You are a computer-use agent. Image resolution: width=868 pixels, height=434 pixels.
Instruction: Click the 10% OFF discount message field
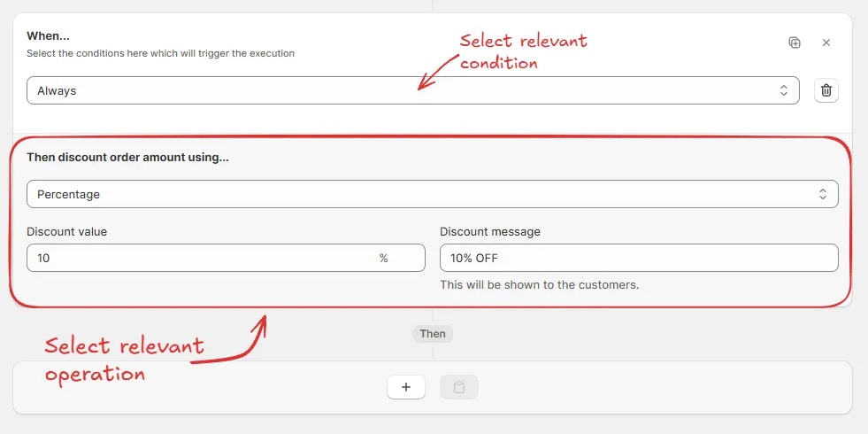pos(639,258)
